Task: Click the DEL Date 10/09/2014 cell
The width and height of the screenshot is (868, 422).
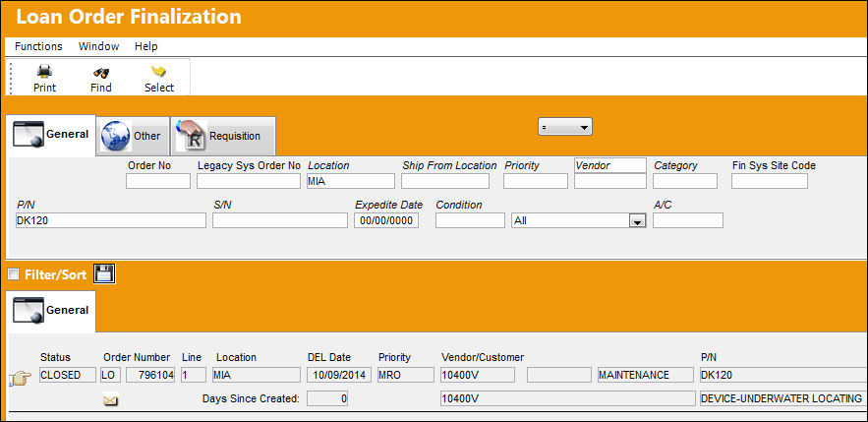Action: [339, 375]
